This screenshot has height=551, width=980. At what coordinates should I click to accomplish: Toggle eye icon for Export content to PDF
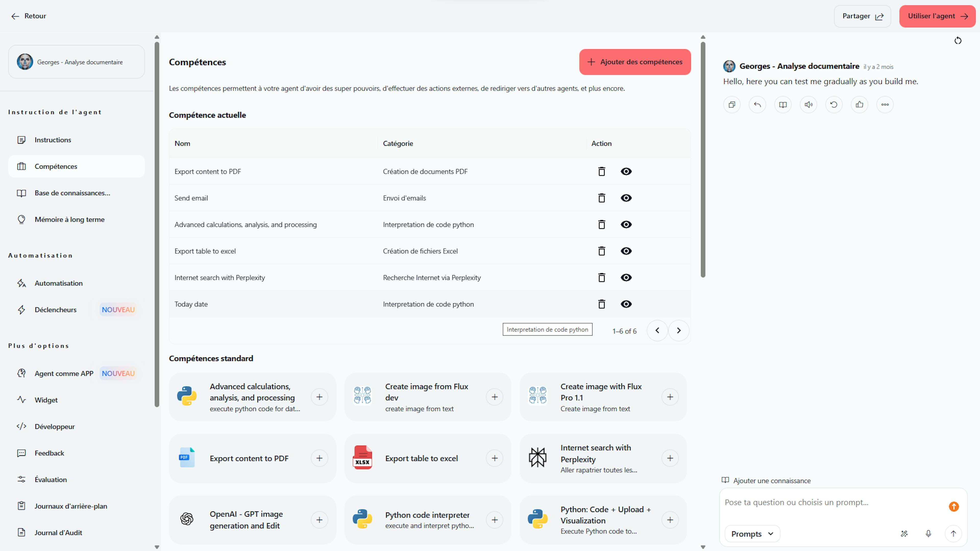pos(626,171)
